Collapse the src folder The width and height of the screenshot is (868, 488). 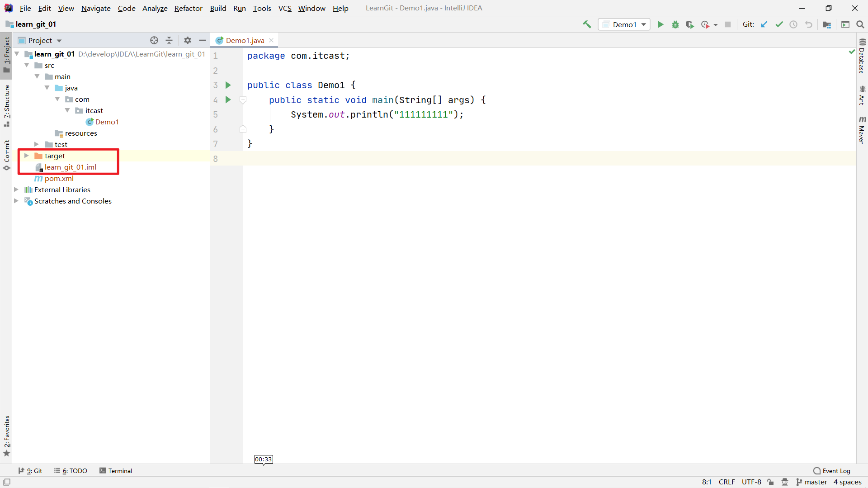click(x=27, y=65)
